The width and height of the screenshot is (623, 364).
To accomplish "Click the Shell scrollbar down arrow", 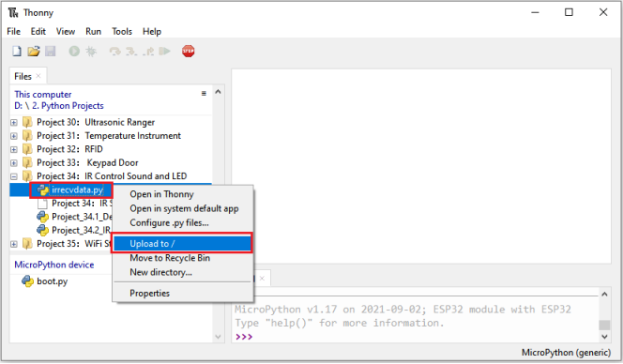I will pyautogui.click(x=604, y=337).
